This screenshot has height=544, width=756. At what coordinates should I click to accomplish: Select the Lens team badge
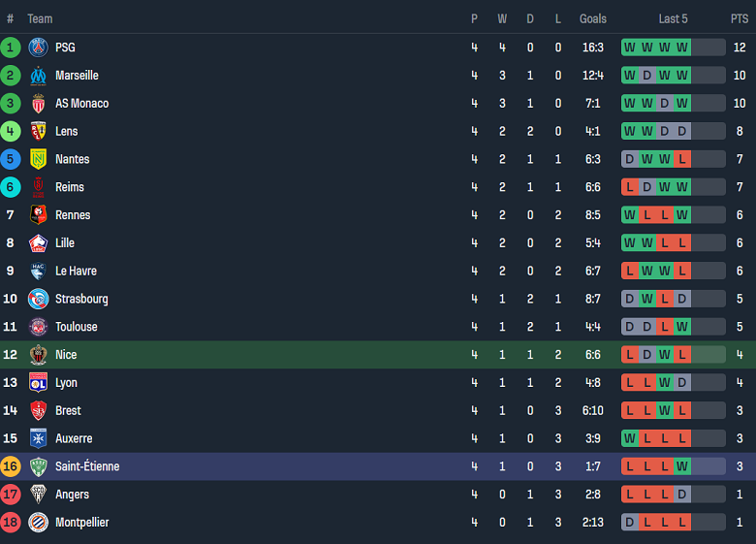[38, 132]
